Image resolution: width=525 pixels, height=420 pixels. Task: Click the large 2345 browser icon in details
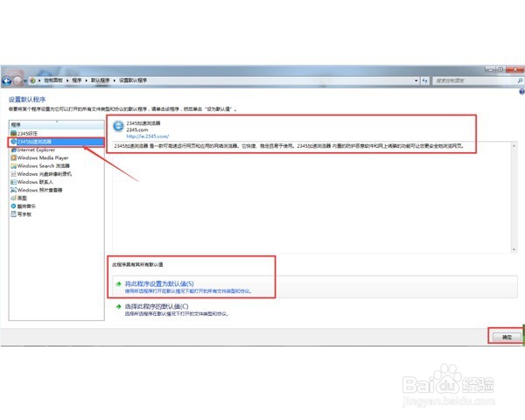pyautogui.click(x=118, y=127)
